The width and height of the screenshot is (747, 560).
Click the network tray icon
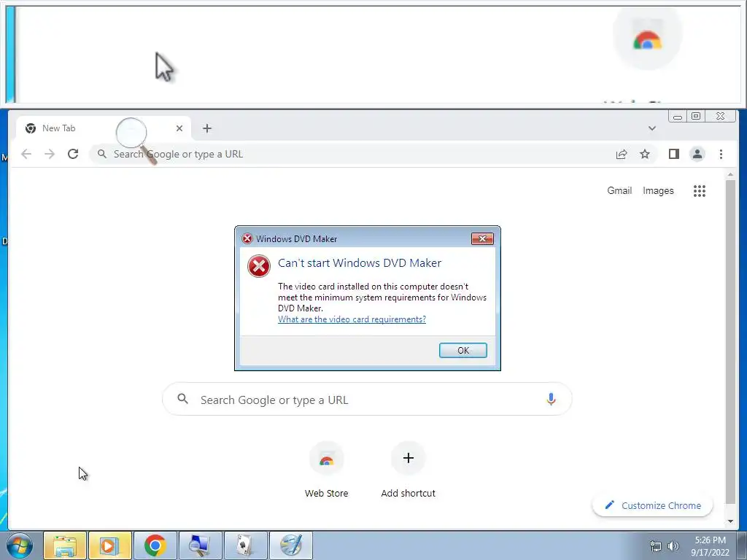click(656, 546)
